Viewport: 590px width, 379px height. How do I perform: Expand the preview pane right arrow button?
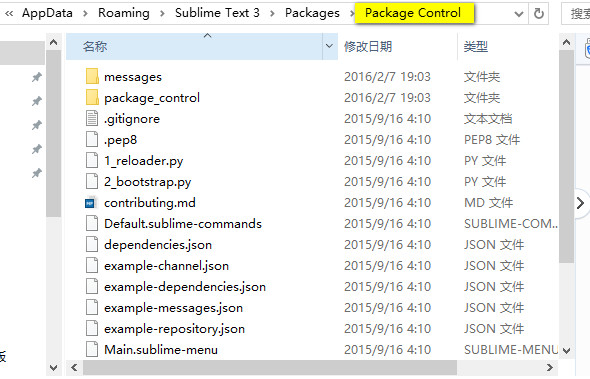coord(581,203)
